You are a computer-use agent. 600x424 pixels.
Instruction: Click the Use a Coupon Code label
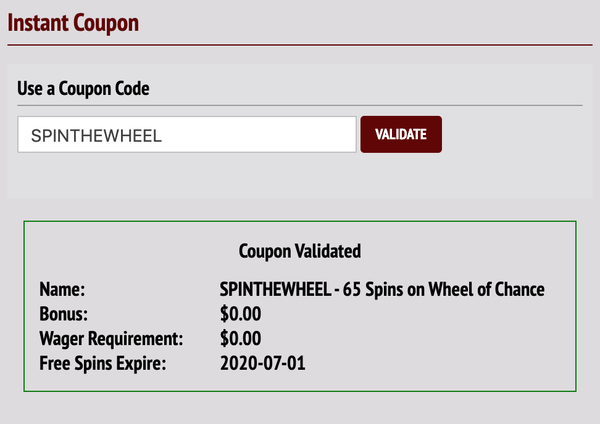83,88
